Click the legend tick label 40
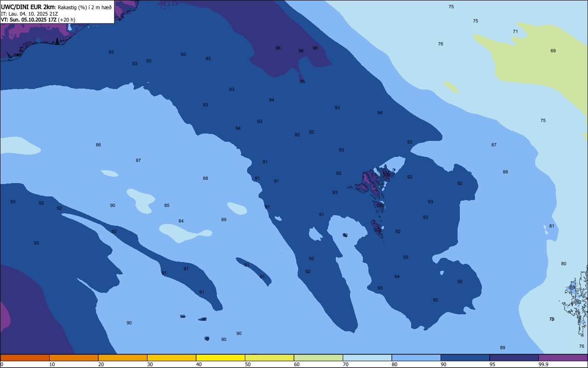 click(x=199, y=364)
